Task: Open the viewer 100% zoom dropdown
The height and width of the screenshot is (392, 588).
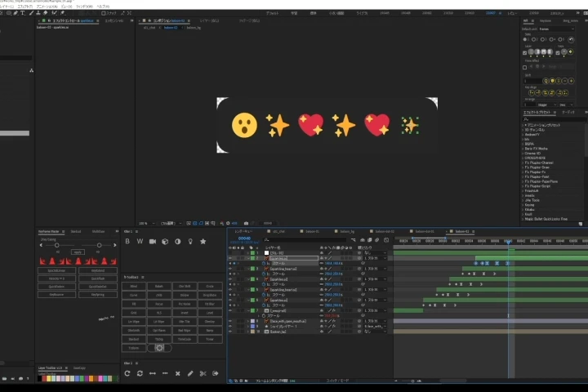Action: (x=146, y=223)
